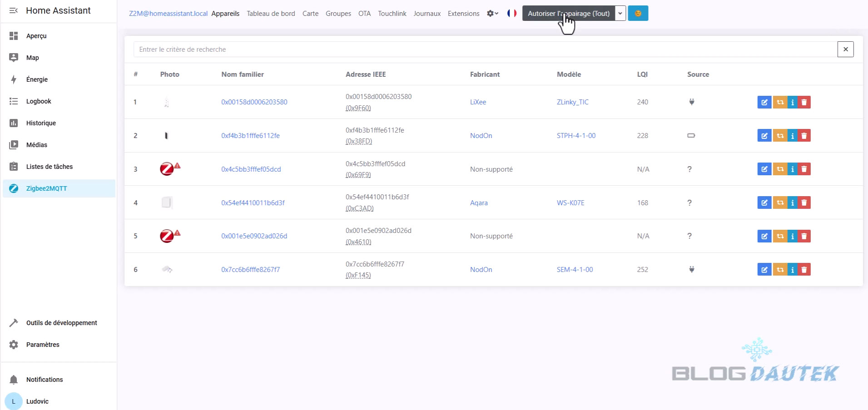The height and width of the screenshot is (410, 868).
Task: Click Autoriser l'appairage (Tout) button
Action: click(568, 14)
